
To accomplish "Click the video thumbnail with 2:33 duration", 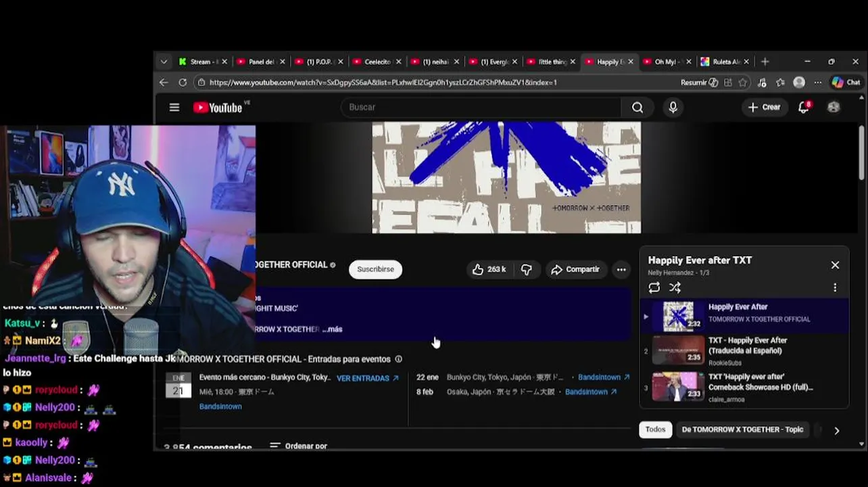I will [678, 386].
